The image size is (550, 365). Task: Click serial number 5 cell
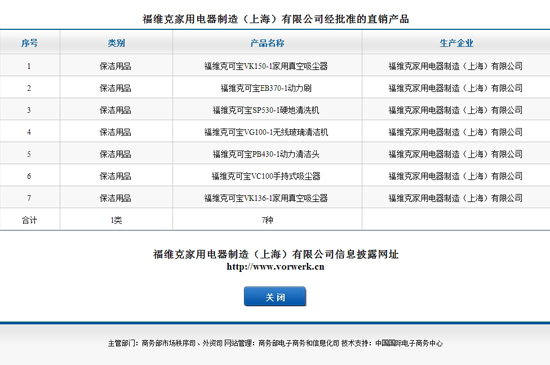[x=29, y=154]
